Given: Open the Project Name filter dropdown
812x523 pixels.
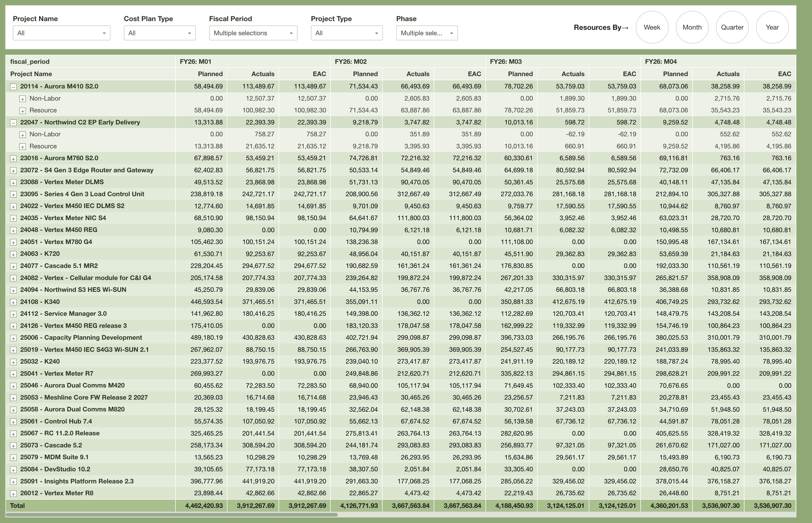Looking at the screenshot, I should 62,33.
